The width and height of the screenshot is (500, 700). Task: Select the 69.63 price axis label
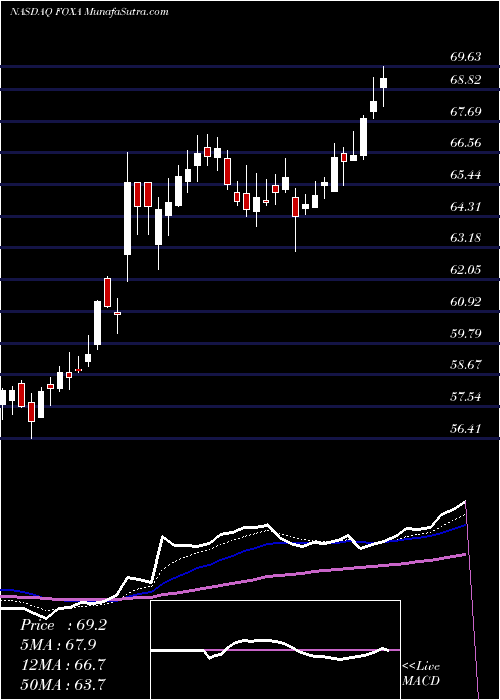pos(466,57)
